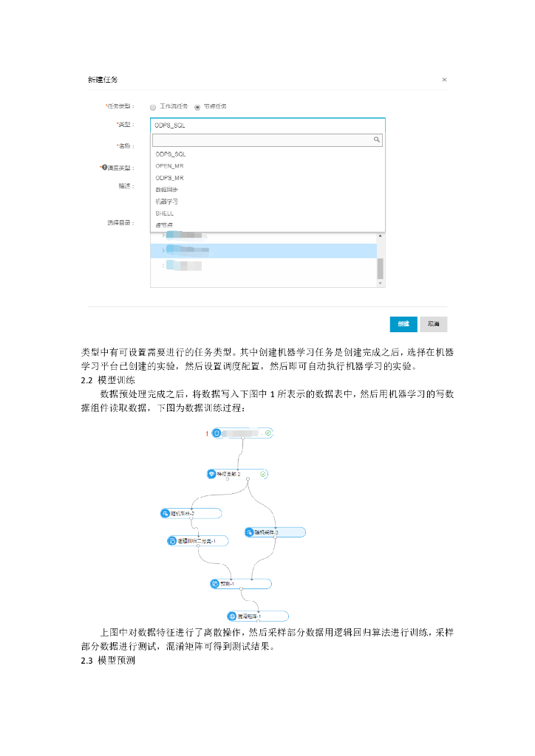This screenshot has height=756, width=535.
Task: Click the output port under 随机采样-2
Action: tap(191, 518)
